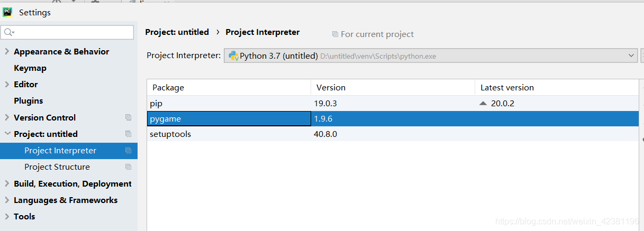Open the Project Interpreter dropdown

(631, 56)
